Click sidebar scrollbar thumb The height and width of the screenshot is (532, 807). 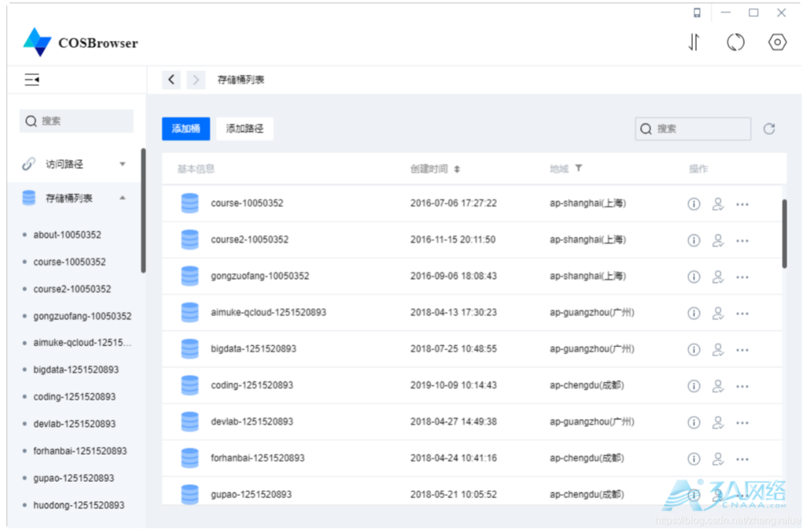(143, 210)
